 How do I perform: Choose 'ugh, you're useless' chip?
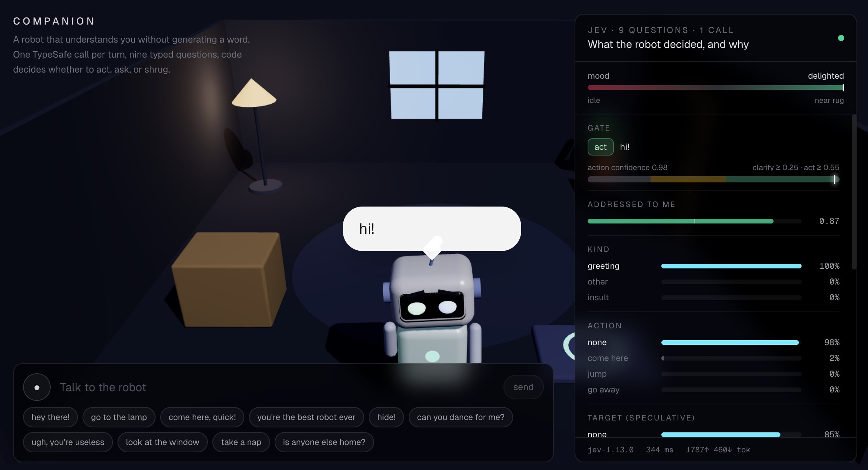pos(68,442)
